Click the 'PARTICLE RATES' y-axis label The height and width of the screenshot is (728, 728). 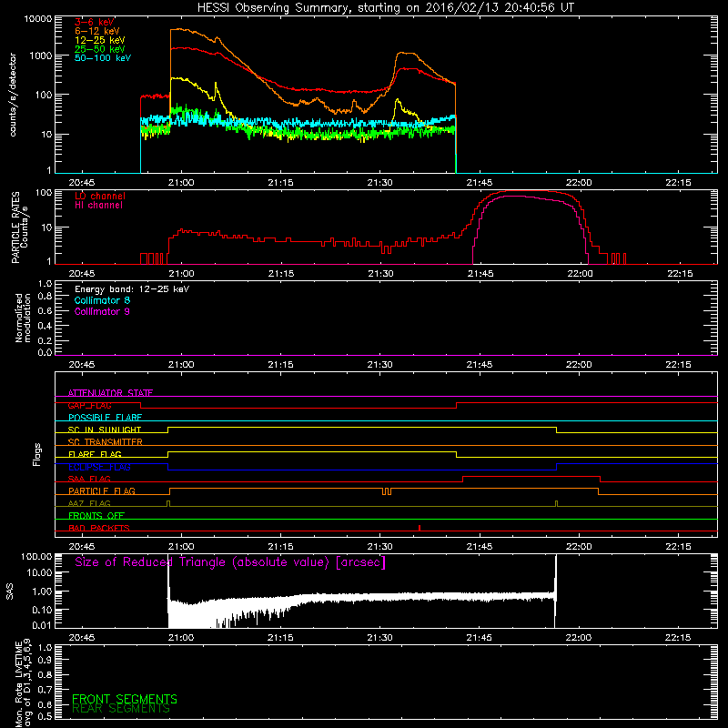(x=15, y=227)
